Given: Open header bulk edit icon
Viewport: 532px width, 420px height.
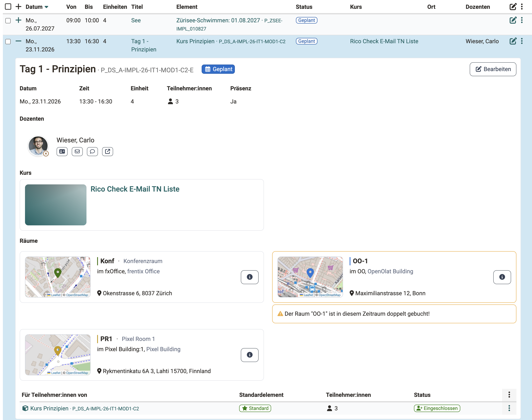Looking at the screenshot, I should pos(513,7).
